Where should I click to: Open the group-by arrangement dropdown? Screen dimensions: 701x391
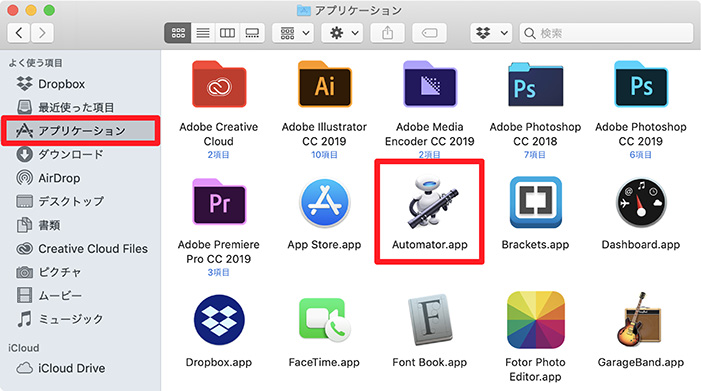(293, 33)
